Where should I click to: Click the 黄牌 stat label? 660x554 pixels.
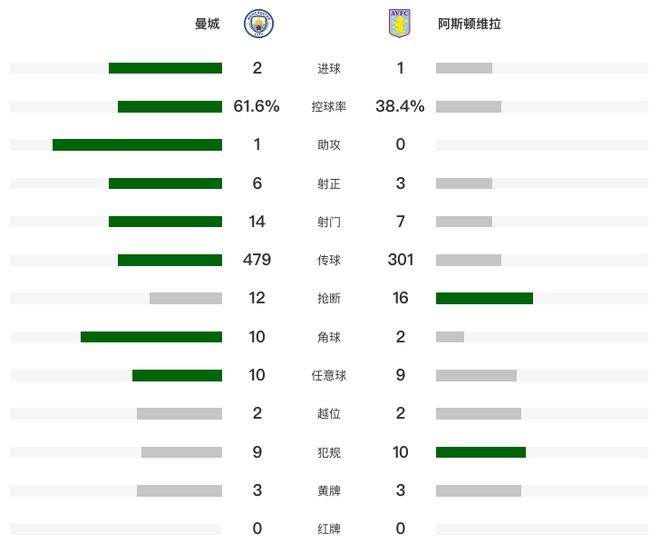(329, 491)
